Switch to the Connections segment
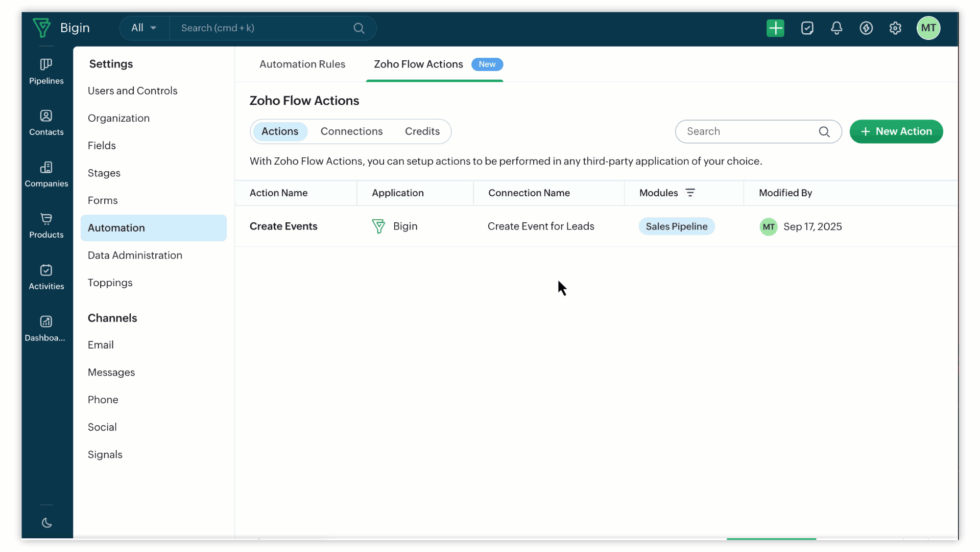980x552 pixels. 351,131
